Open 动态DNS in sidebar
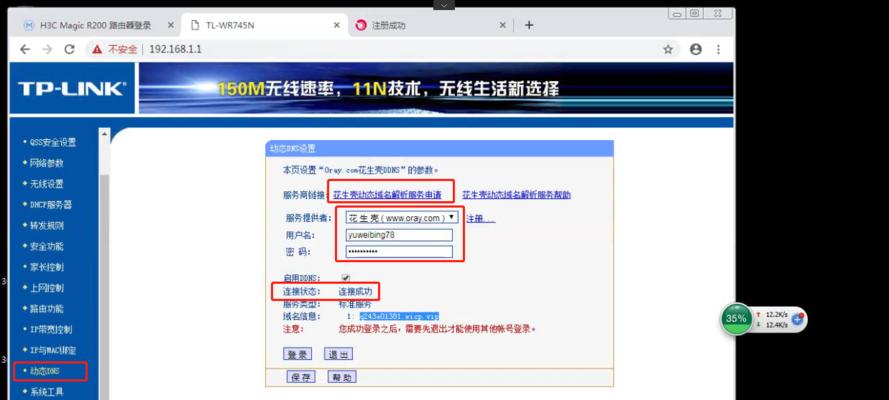Image resolution: width=889 pixels, height=400 pixels. coord(45,371)
